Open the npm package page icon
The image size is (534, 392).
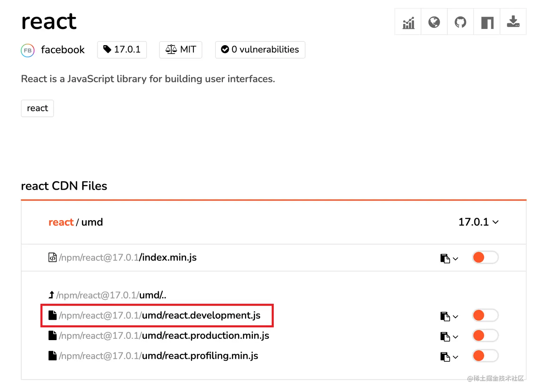coord(487,23)
